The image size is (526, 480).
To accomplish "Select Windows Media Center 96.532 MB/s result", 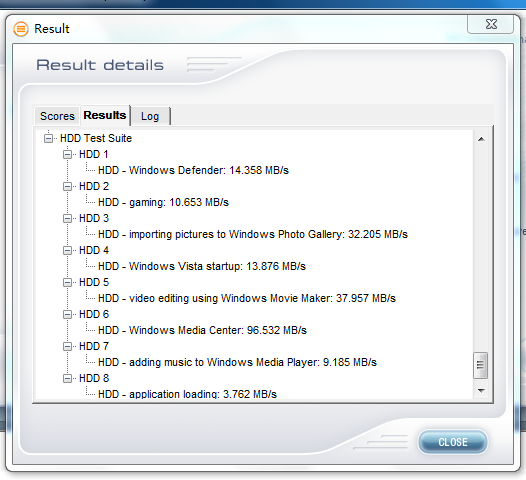I will (202, 330).
